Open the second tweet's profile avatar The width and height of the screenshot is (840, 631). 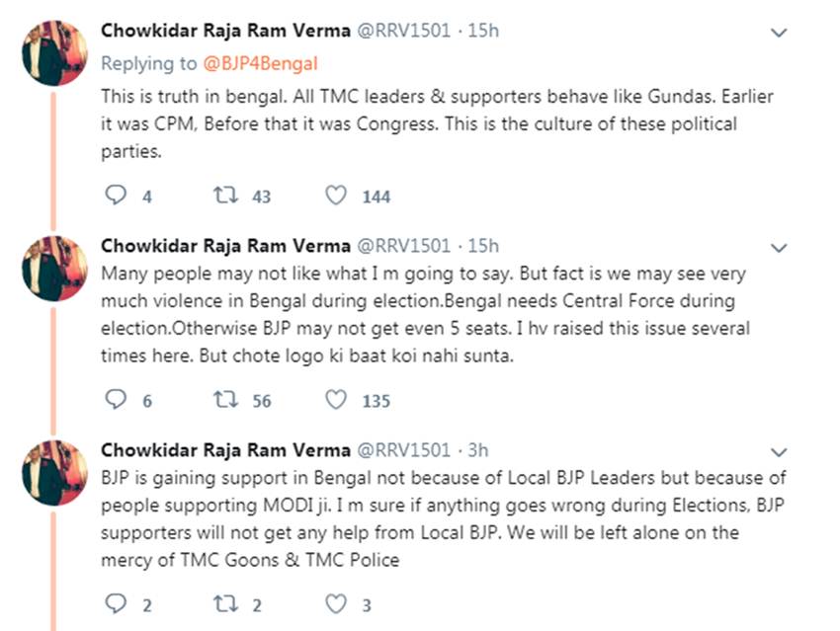pyautogui.click(x=54, y=267)
